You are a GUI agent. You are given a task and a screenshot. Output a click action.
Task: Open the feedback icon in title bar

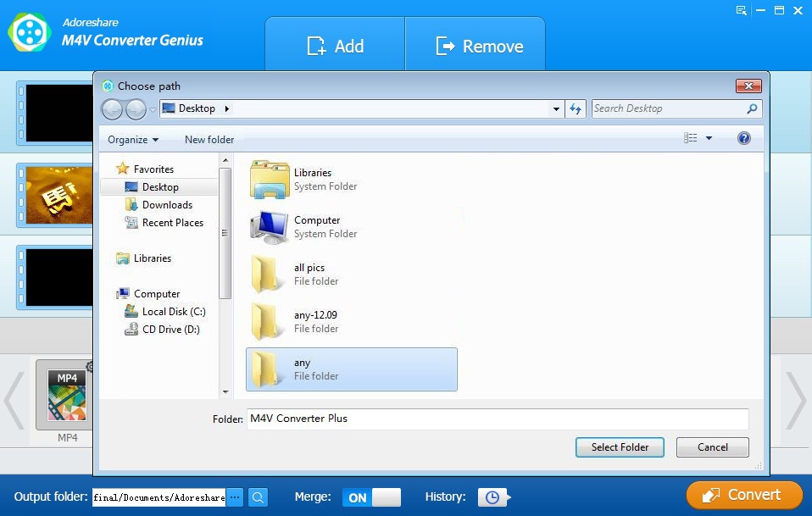(741, 10)
